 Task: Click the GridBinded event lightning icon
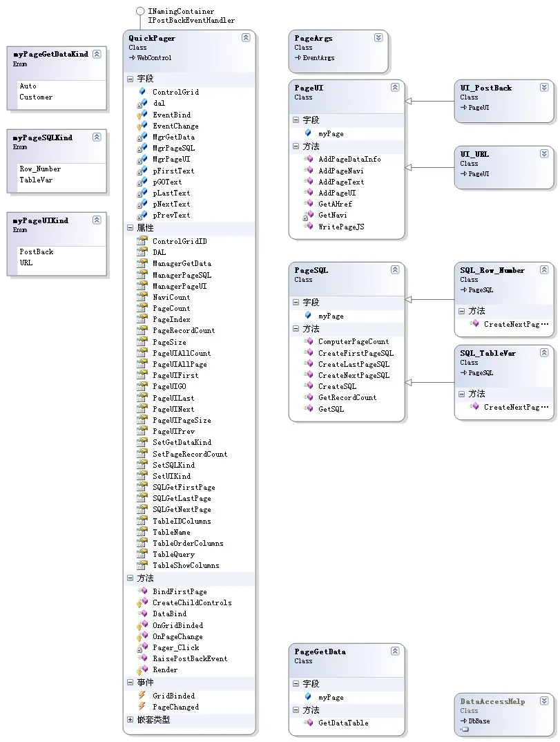[x=142, y=695]
